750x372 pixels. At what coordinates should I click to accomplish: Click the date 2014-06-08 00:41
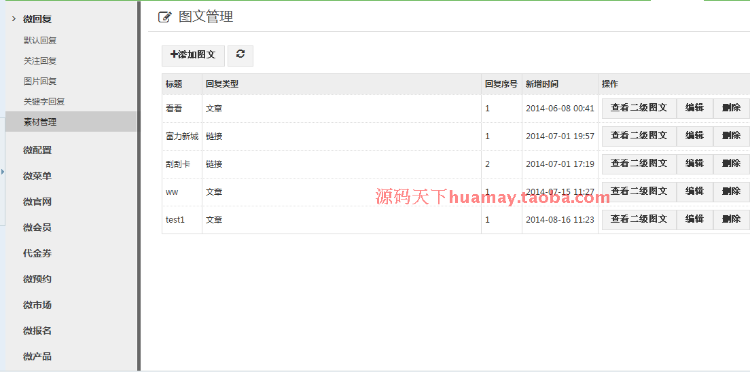[560, 109]
